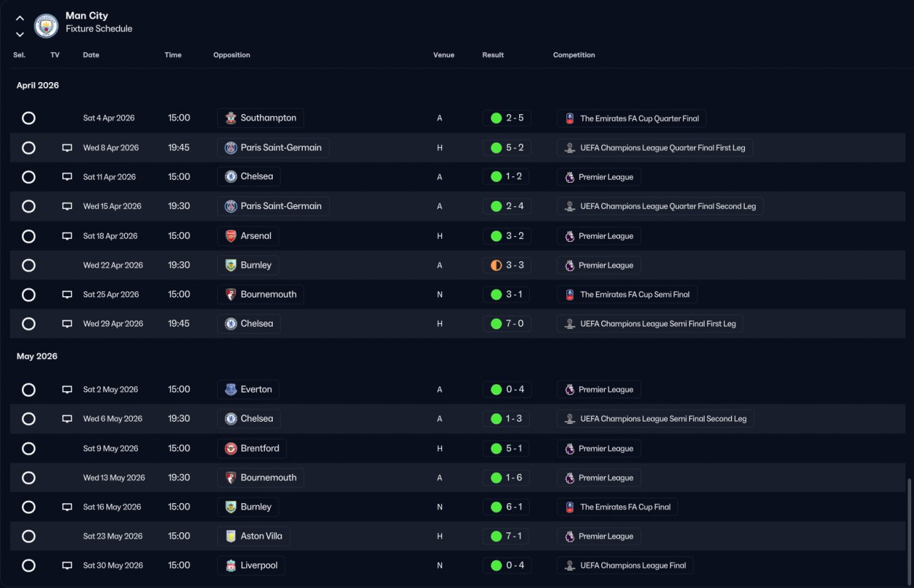Click the Bournemouth badge in the 25 Apr row
Image resolution: width=914 pixels, height=588 pixels.
click(x=231, y=295)
